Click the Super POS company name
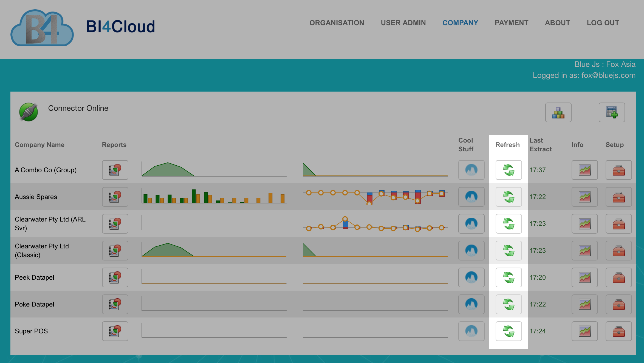644x363 pixels. click(31, 331)
